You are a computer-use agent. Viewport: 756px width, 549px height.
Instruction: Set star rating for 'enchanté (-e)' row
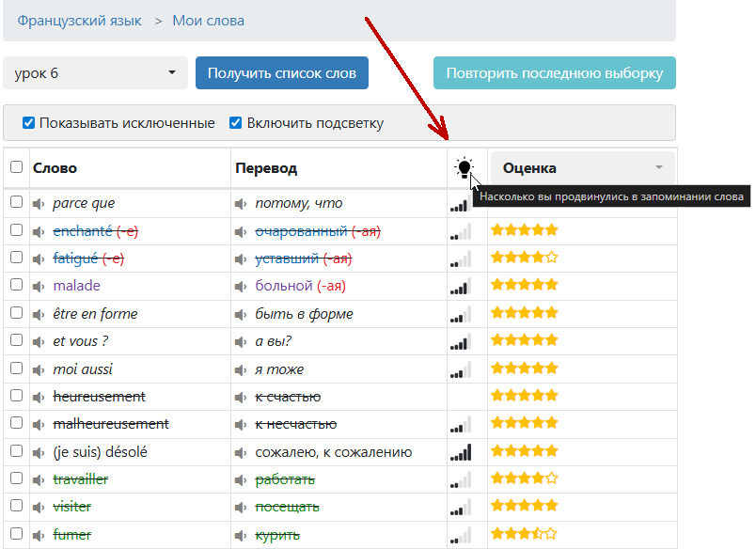point(524,230)
